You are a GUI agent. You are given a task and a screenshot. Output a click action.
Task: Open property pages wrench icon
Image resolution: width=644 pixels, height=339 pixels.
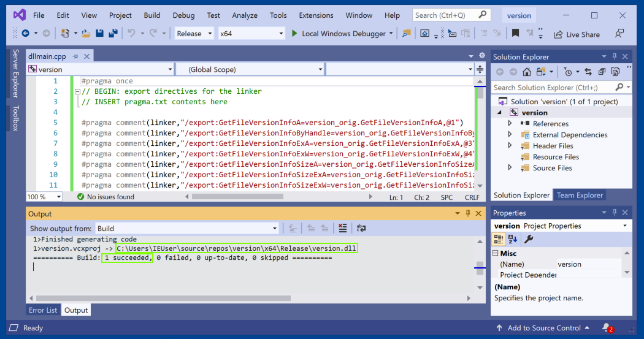click(529, 239)
